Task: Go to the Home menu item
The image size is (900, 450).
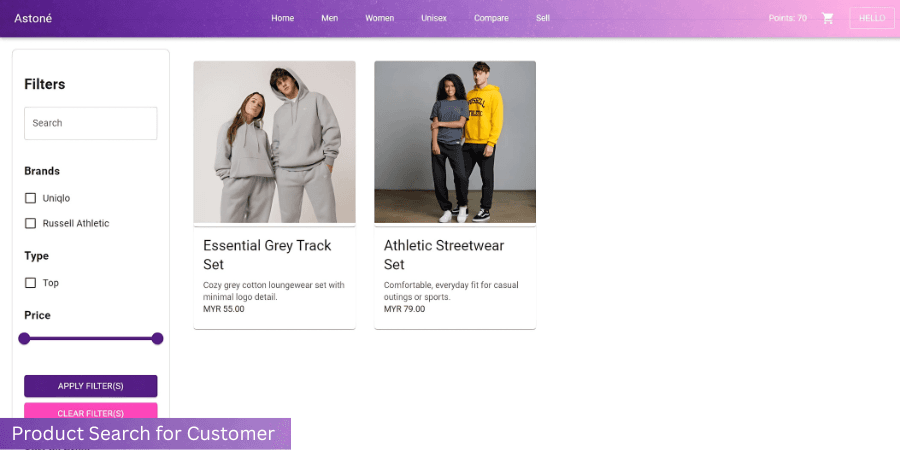Action: click(x=282, y=18)
